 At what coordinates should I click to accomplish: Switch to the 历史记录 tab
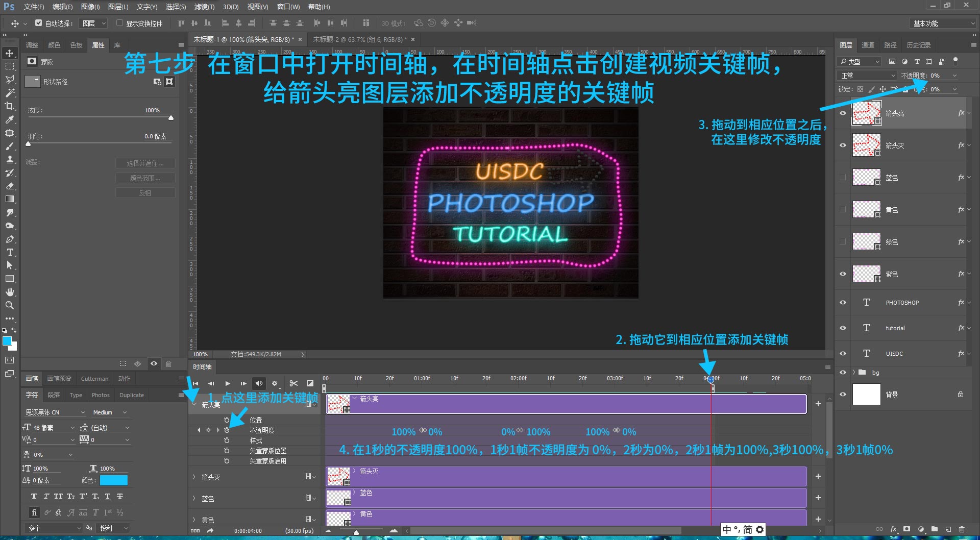[918, 45]
